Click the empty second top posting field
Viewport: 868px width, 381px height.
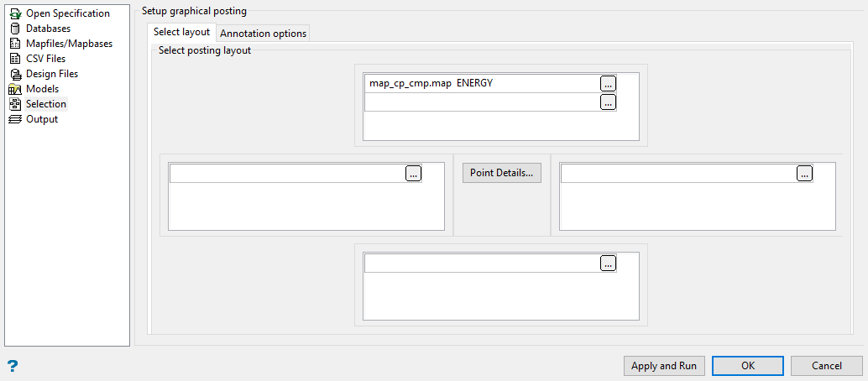click(482, 102)
